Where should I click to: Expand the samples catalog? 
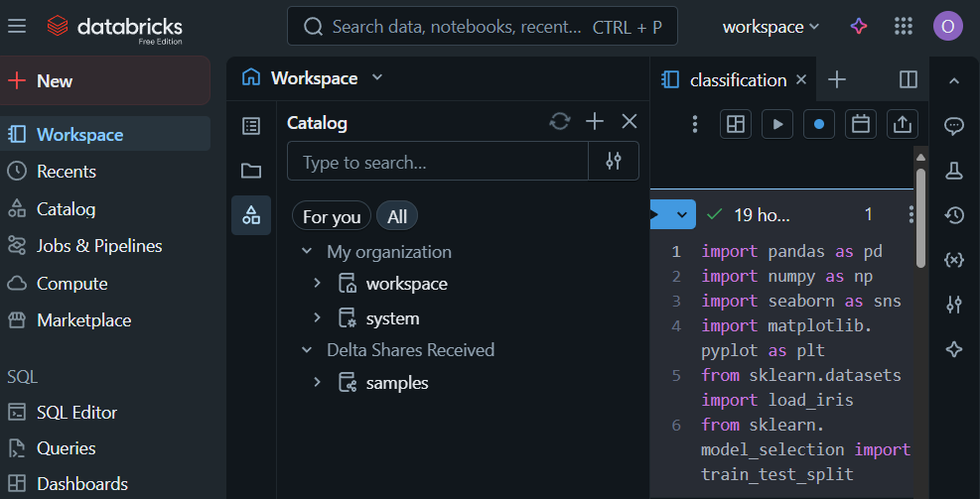point(317,382)
